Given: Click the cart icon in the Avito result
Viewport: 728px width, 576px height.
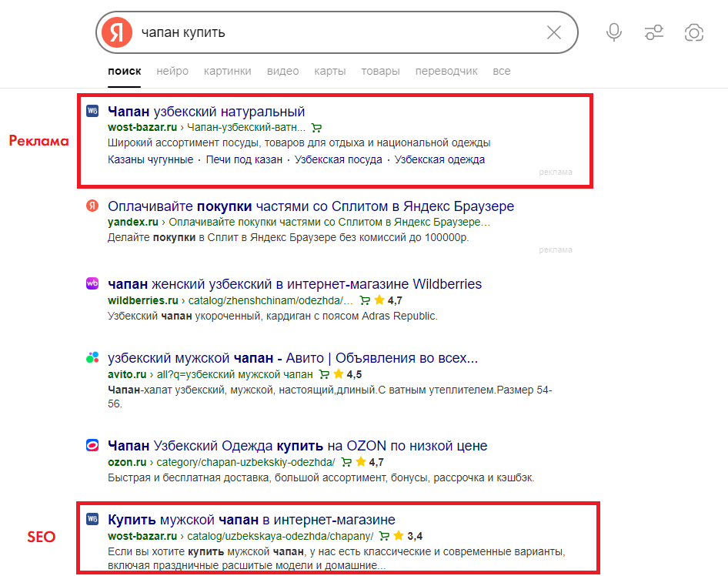Looking at the screenshot, I should click(x=324, y=374).
